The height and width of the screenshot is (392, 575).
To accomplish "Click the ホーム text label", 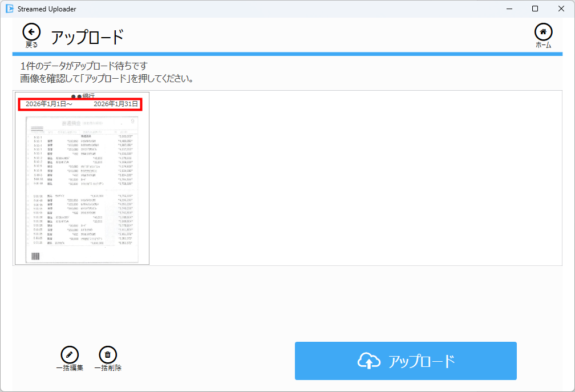I will [543, 45].
